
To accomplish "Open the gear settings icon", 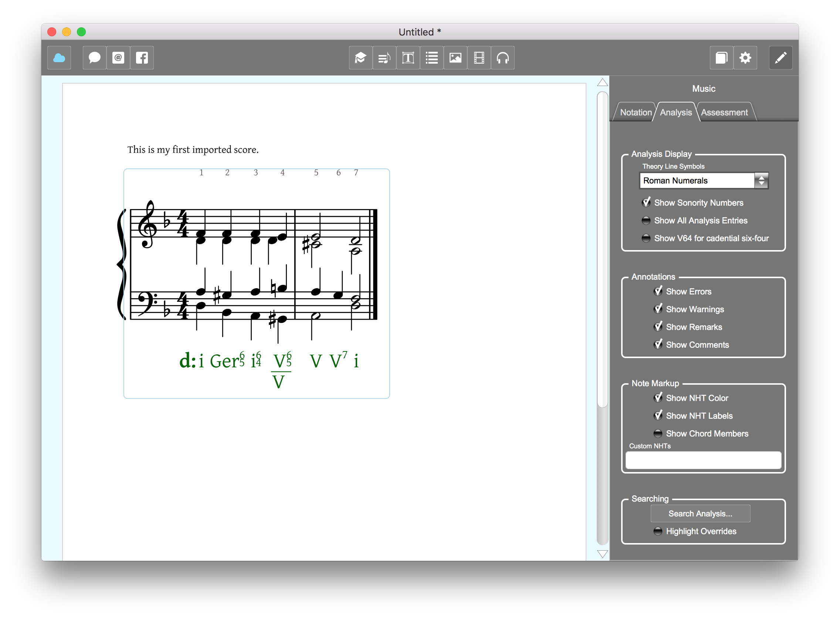I will [x=745, y=58].
